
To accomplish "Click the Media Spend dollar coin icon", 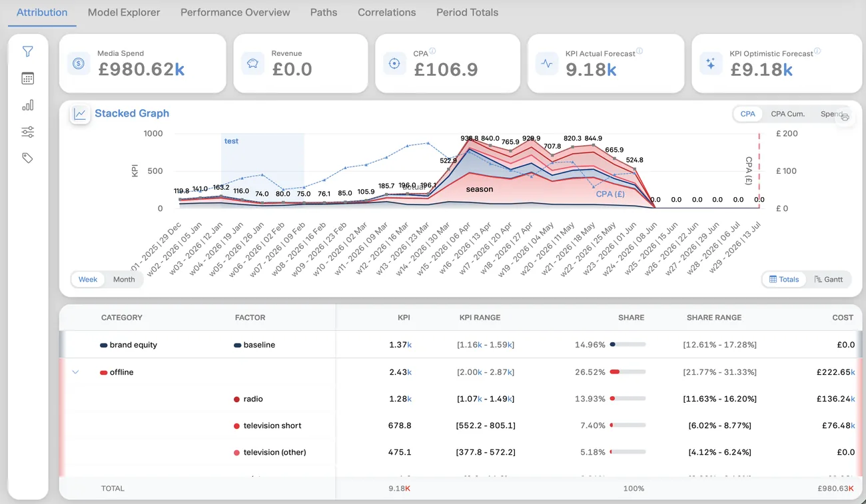I will pyautogui.click(x=79, y=64).
